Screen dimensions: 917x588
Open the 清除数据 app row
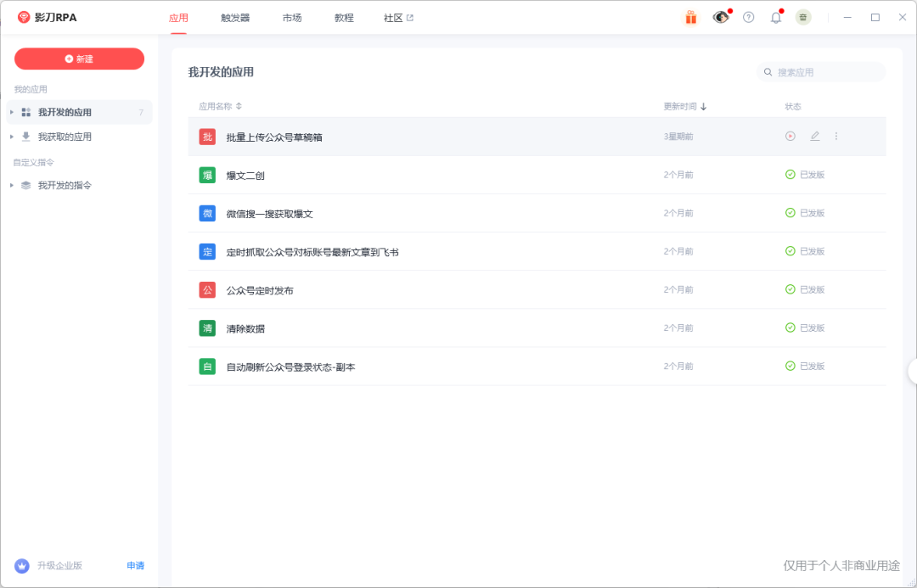[537, 328]
